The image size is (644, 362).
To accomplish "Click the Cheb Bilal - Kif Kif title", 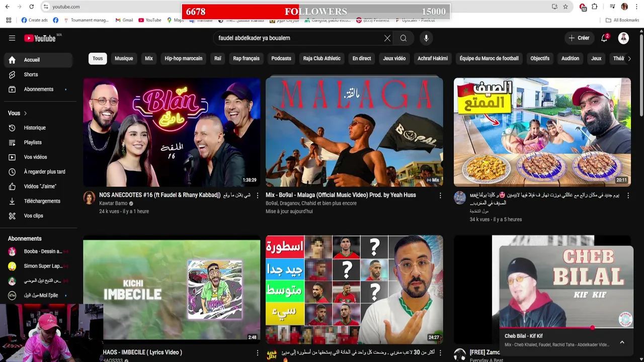I will [x=524, y=336].
